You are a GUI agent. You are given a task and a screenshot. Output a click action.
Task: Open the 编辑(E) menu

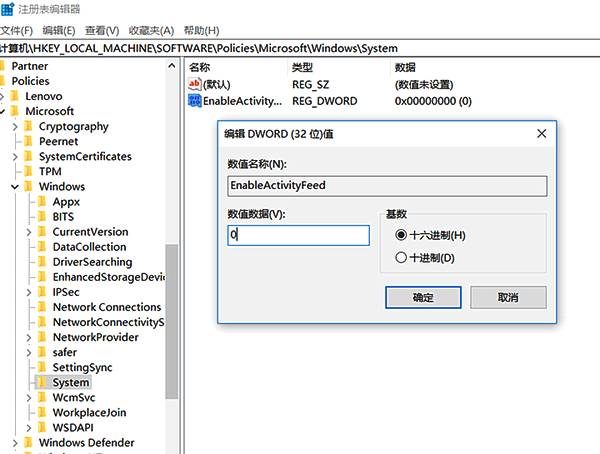click(x=59, y=30)
